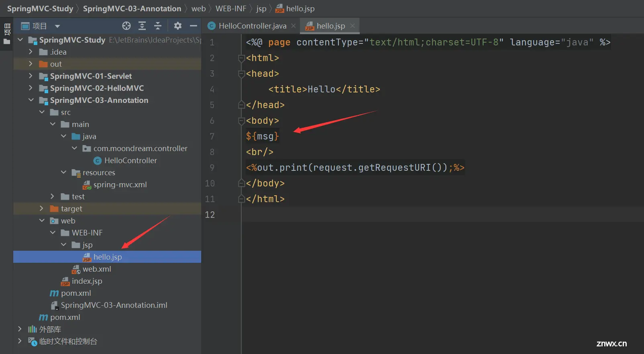Expand the out folder
The image size is (644, 354).
tap(31, 64)
